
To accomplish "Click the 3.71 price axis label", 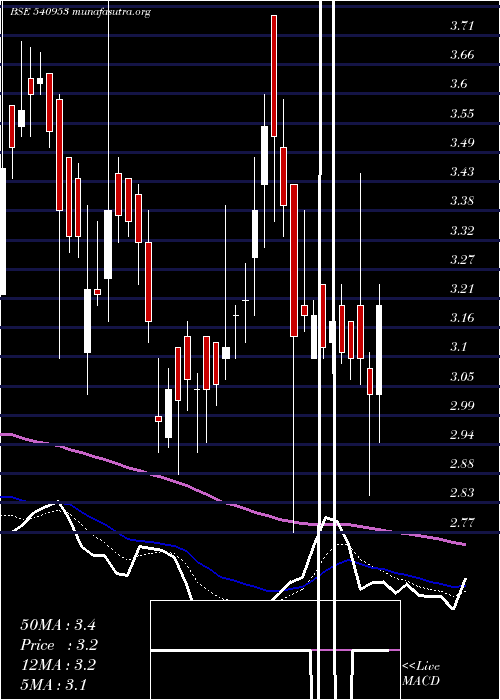I will [462, 26].
